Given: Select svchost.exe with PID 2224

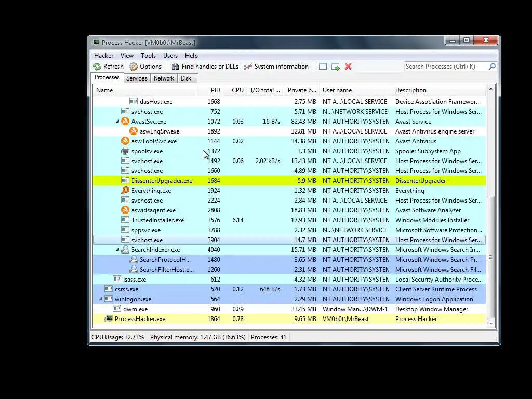Looking at the screenshot, I should coord(289,200).
